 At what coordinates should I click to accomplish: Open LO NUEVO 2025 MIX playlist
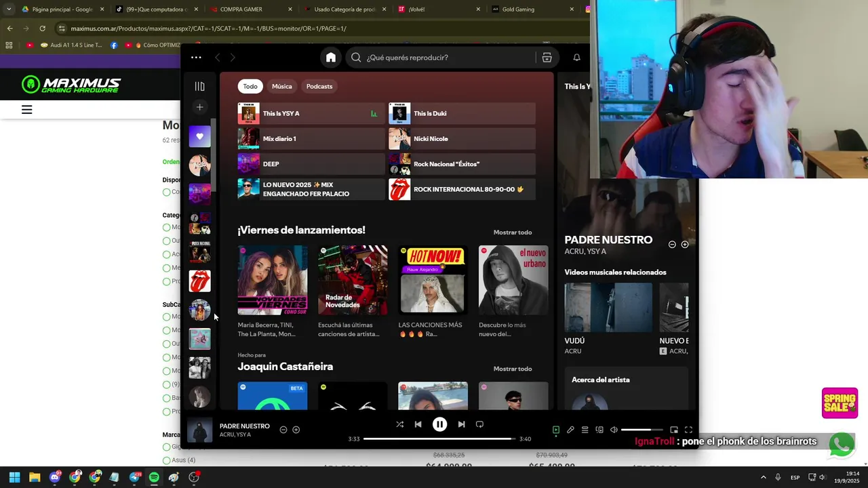311,189
